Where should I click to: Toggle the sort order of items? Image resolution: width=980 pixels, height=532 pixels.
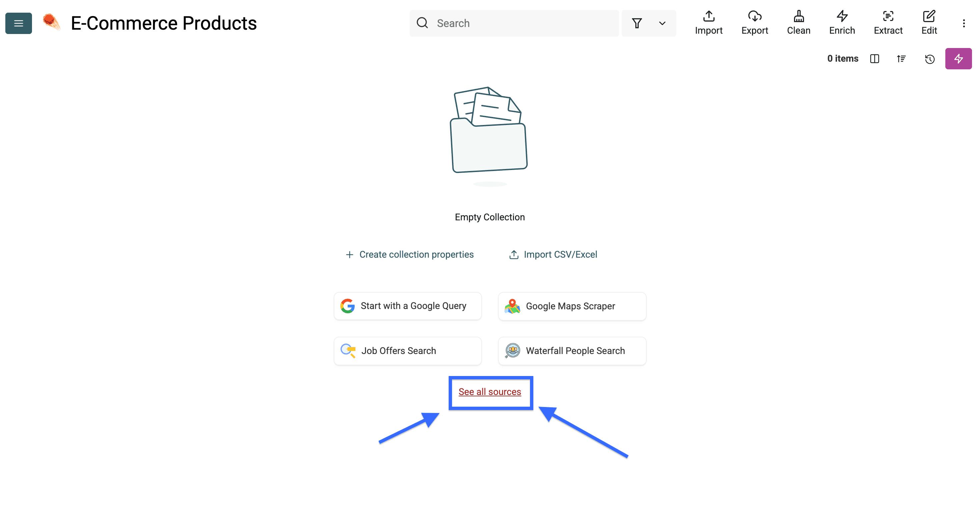(902, 59)
